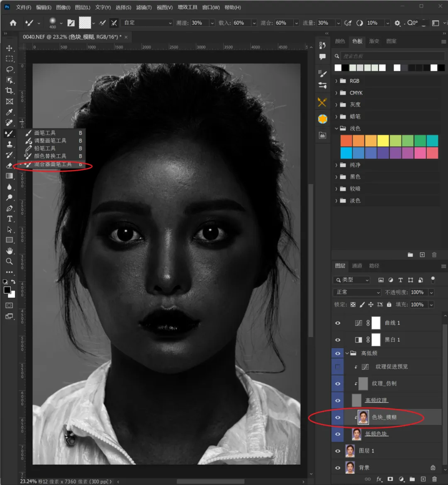448x485 pixels.
Task: Click the delete layer trash icon
Action: tap(434, 479)
